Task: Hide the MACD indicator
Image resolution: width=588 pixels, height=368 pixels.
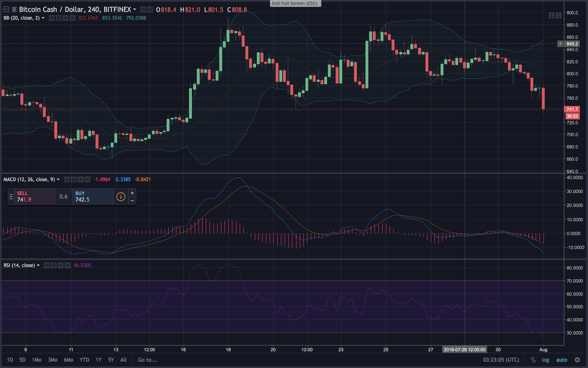Action: click(67, 180)
